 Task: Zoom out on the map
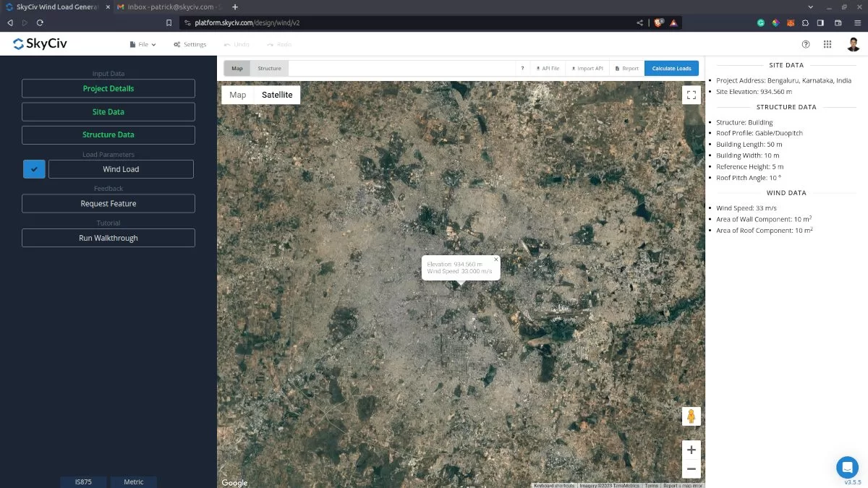point(691,468)
